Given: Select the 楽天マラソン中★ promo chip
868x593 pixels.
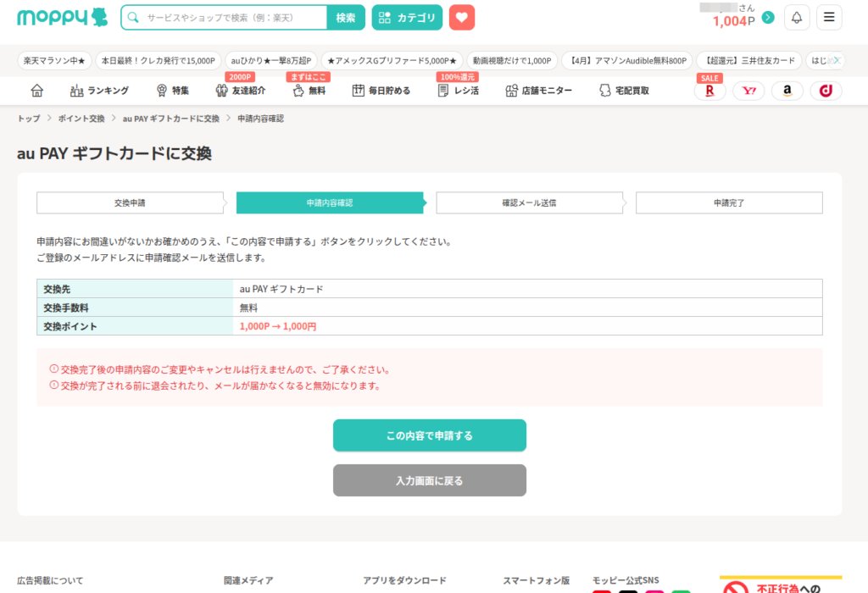Looking at the screenshot, I should (x=54, y=61).
